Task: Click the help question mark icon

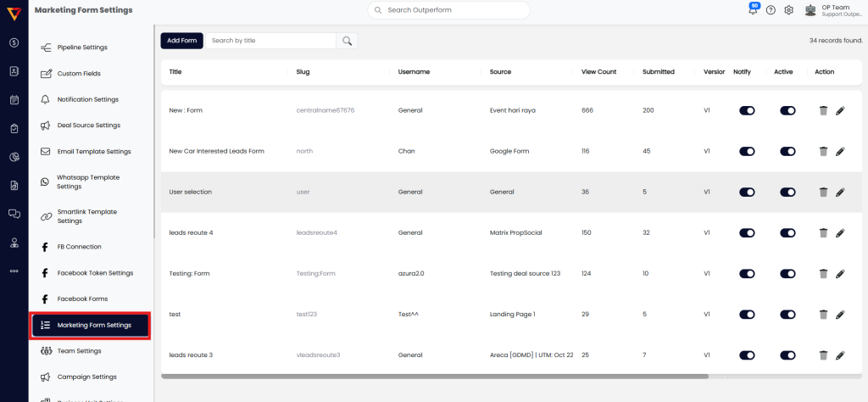Action: [771, 10]
